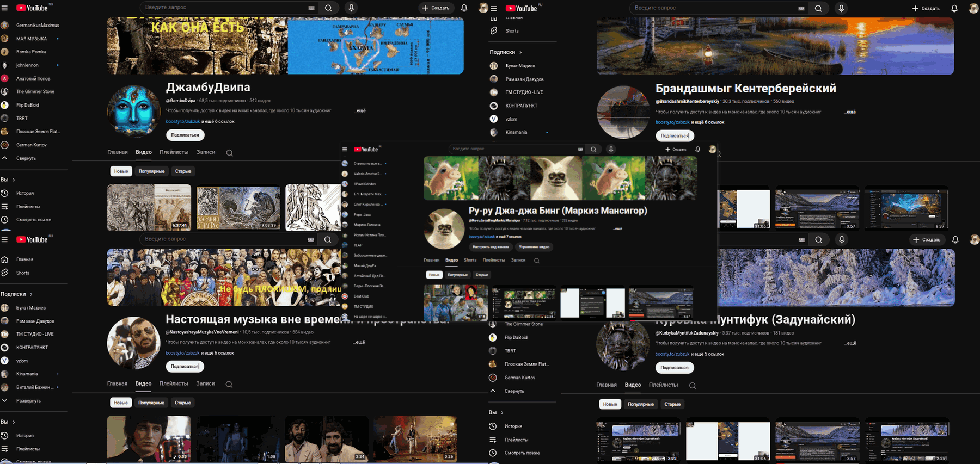
Task: Go to Главная in Настоящая музыка sidebar
Action: pyautogui.click(x=24, y=259)
